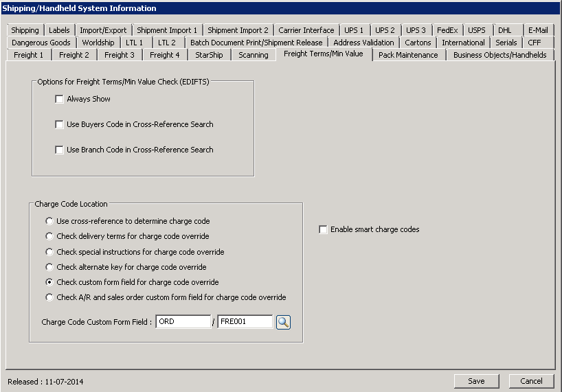The width and height of the screenshot is (562, 392).
Task: Select Check A/R and sales order custom form option
Action: [x=49, y=297]
